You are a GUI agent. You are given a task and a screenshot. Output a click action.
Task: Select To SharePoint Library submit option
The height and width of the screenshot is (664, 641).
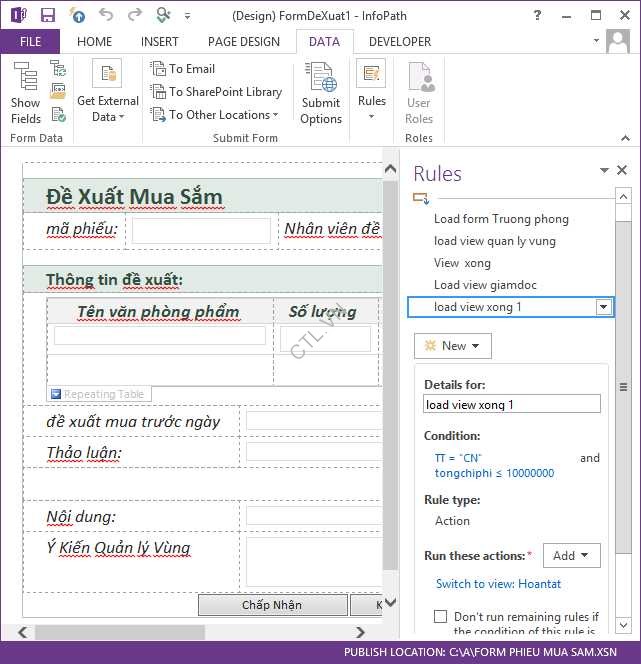216,92
